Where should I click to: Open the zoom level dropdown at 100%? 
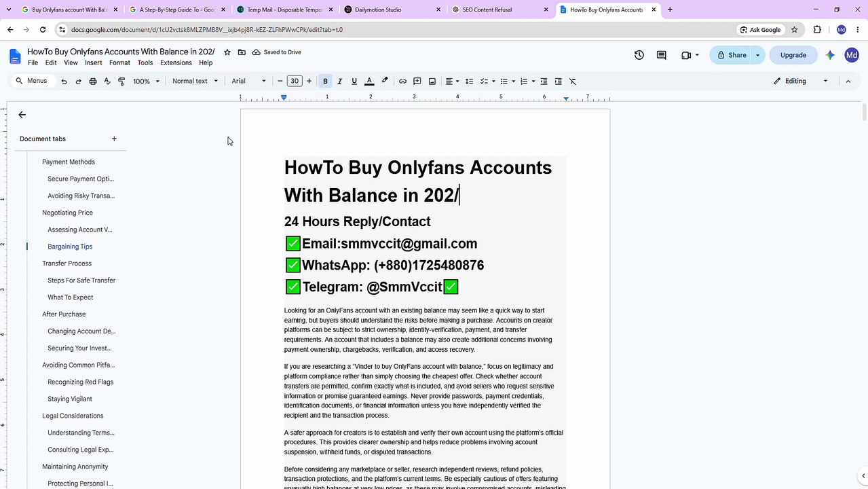point(147,81)
